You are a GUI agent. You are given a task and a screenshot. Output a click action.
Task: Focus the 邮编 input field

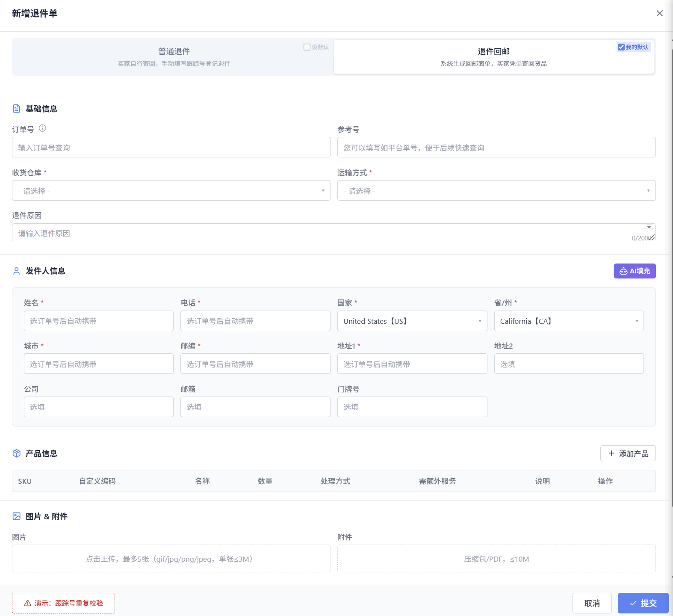(x=255, y=364)
